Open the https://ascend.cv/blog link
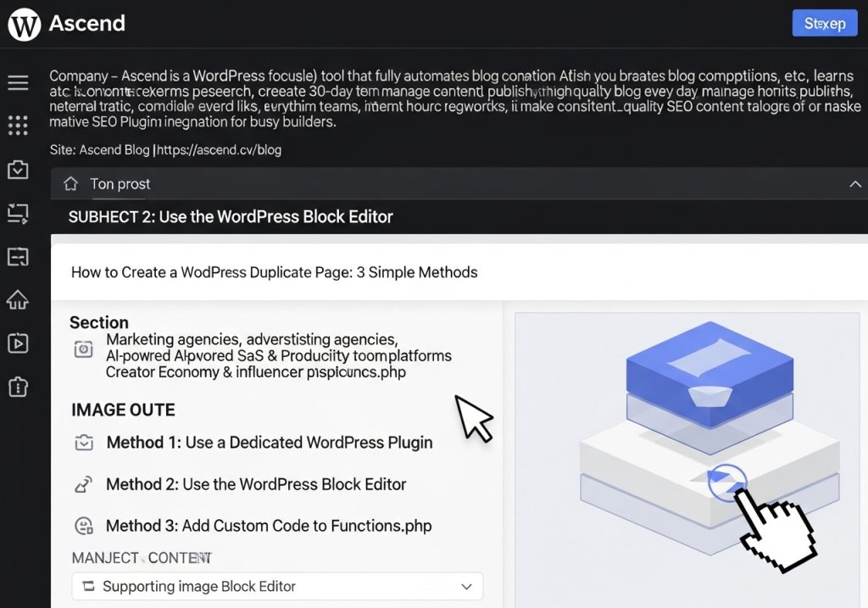The height and width of the screenshot is (608, 868). pyautogui.click(x=220, y=150)
